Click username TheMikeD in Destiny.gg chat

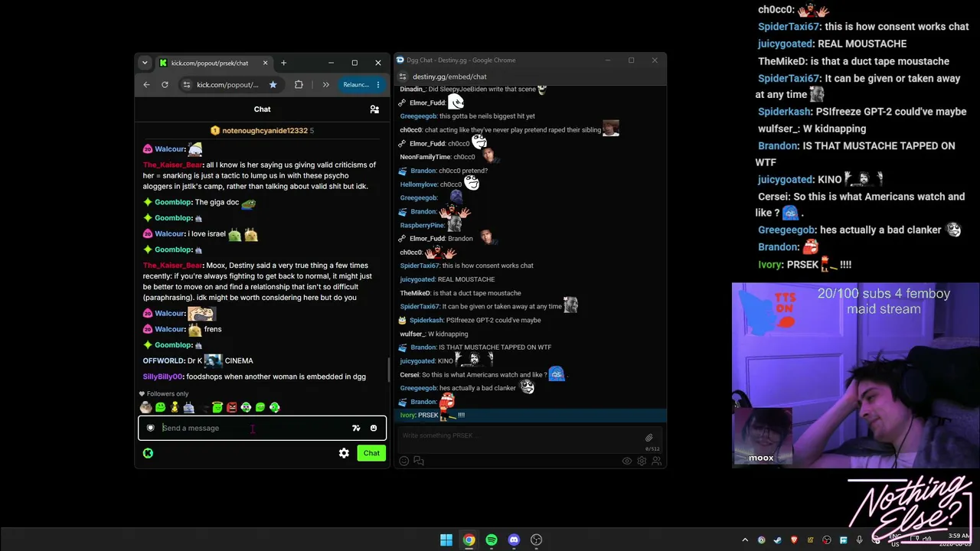click(x=415, y=293)
